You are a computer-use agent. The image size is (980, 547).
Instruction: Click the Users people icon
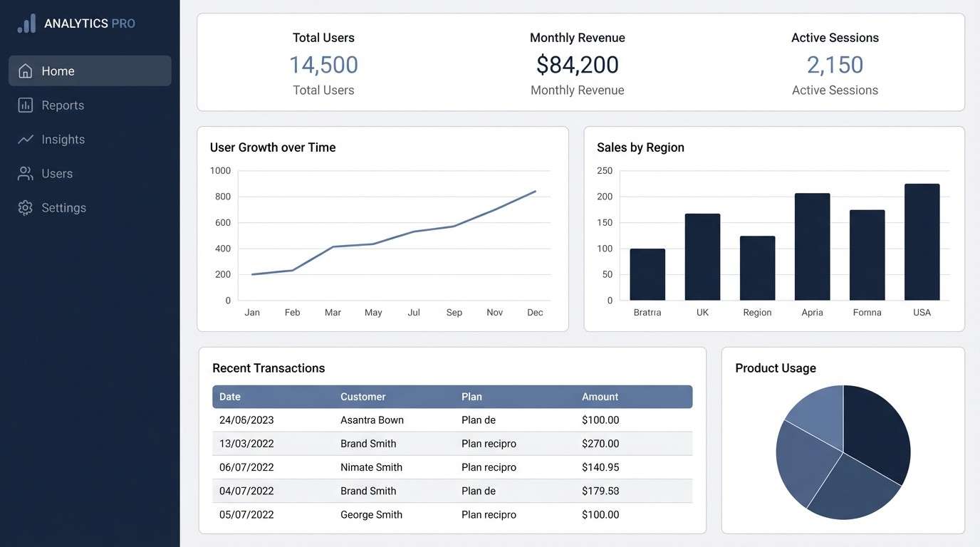point(25,173)
